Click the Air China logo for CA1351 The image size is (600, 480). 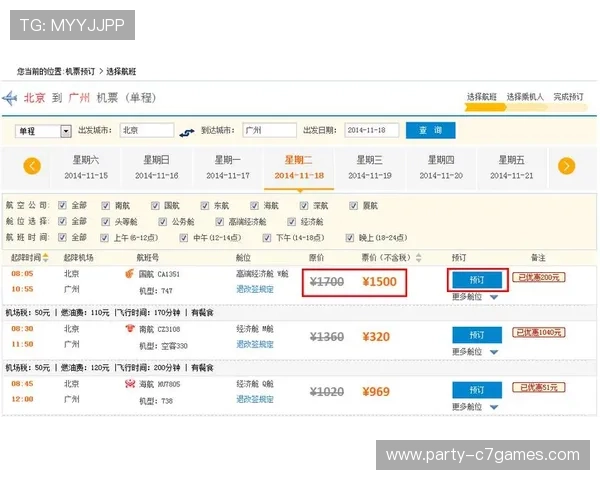[x=130, y=274]
